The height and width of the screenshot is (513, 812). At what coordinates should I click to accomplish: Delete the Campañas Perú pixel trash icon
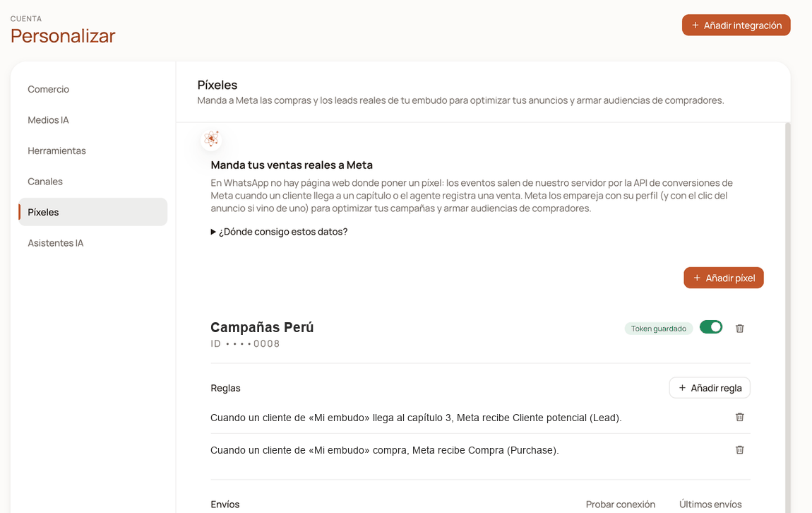pyautogui.click(x=739, y=328)
